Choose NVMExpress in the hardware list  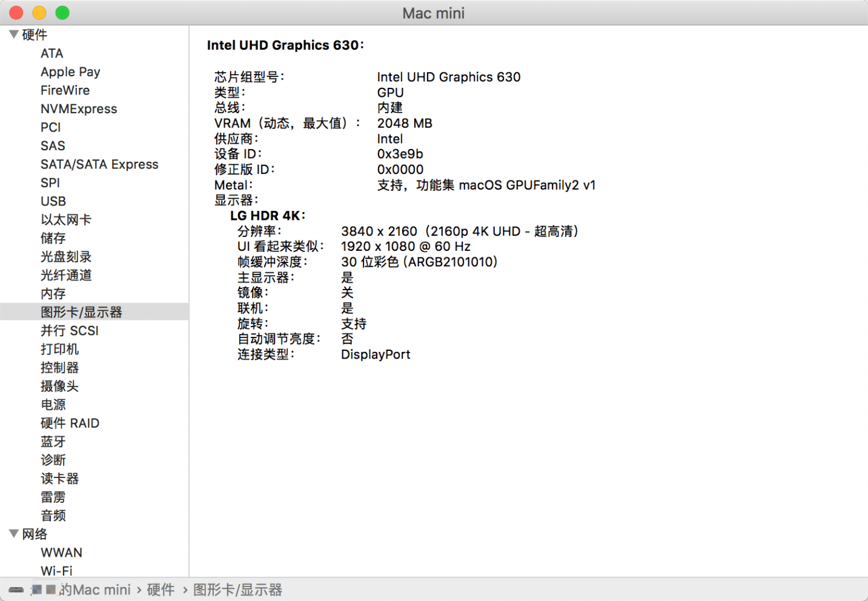79,109
